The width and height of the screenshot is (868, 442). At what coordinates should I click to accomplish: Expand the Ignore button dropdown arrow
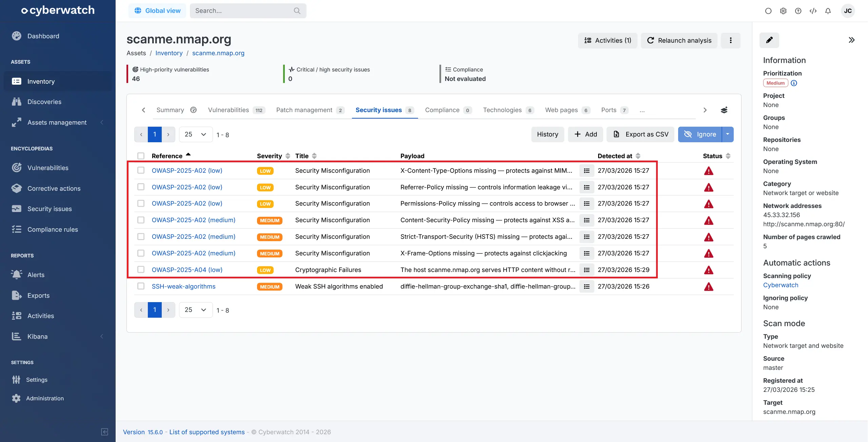(x=728, y=134)
